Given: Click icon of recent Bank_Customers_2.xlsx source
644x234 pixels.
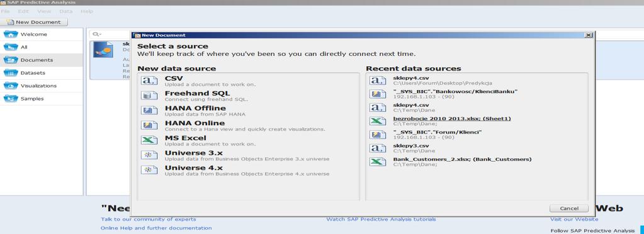Looking at the screenshot, I should [x=378, y=162].
